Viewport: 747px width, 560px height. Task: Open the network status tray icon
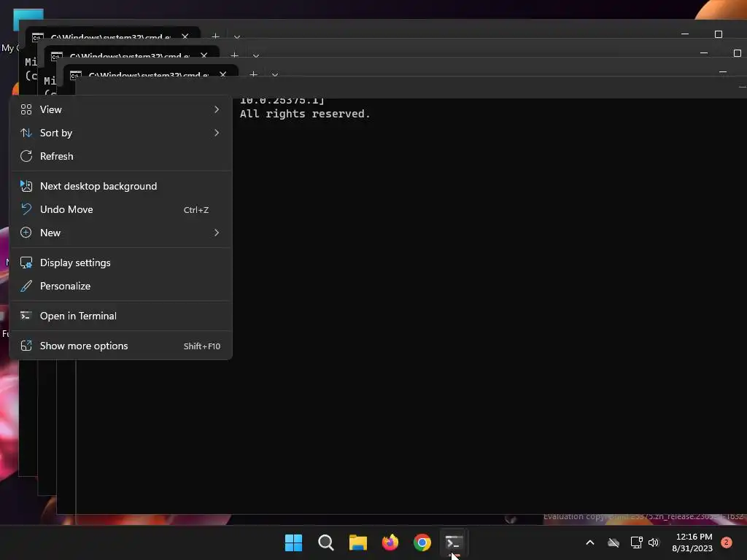tap(636, 542)
